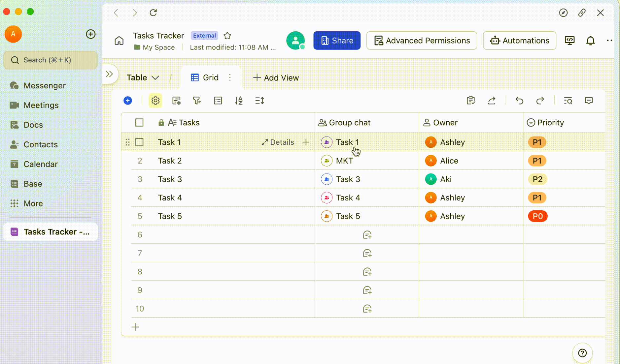Screen dimensions: 620x364
Task: Open the filter options icon
Action: (x=197, y=101)
